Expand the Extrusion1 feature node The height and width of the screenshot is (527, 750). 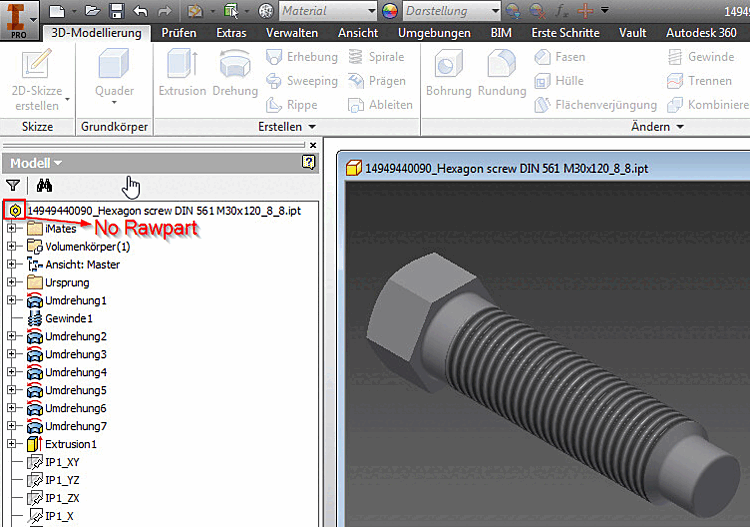tap(11, 444)
